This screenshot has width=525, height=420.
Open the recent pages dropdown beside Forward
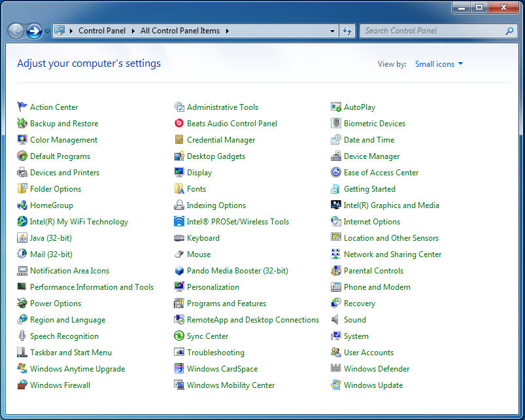[47, 31]
